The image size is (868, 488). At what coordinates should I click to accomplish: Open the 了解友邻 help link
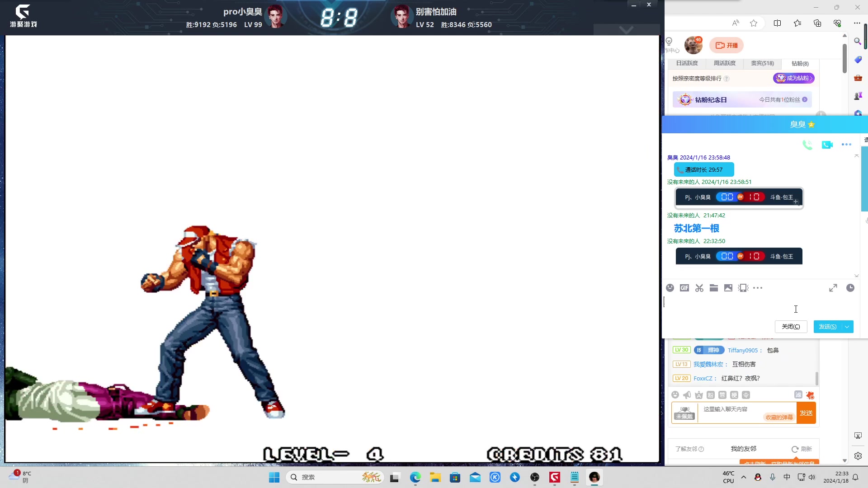pos(689,449)
